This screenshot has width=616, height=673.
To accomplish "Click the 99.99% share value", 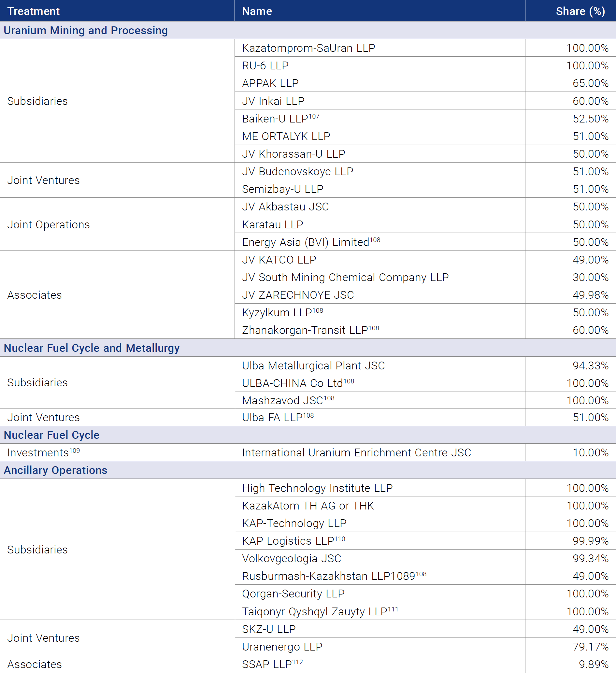I will click(591, 541).
